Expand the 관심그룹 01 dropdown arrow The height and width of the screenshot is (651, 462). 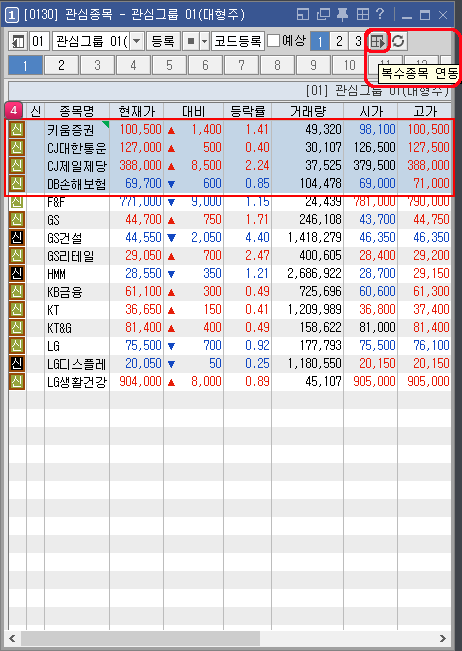coord(137,41)
